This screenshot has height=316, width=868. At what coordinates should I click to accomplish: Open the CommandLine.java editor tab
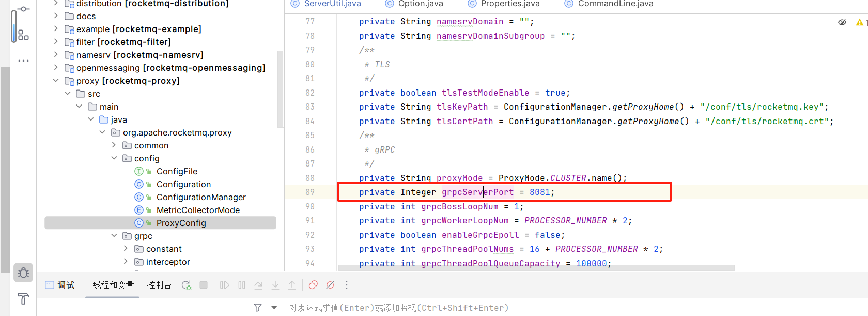[609, 4]
